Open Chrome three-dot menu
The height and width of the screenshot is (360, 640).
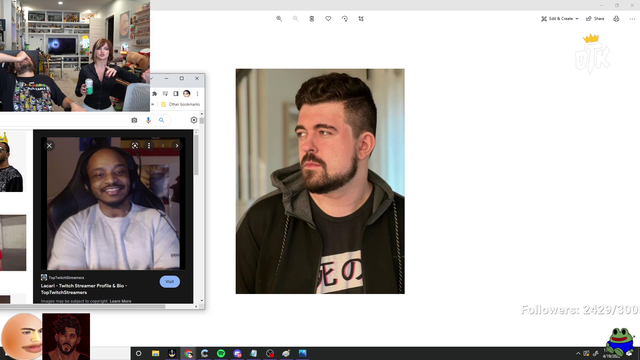coord(198,93)
